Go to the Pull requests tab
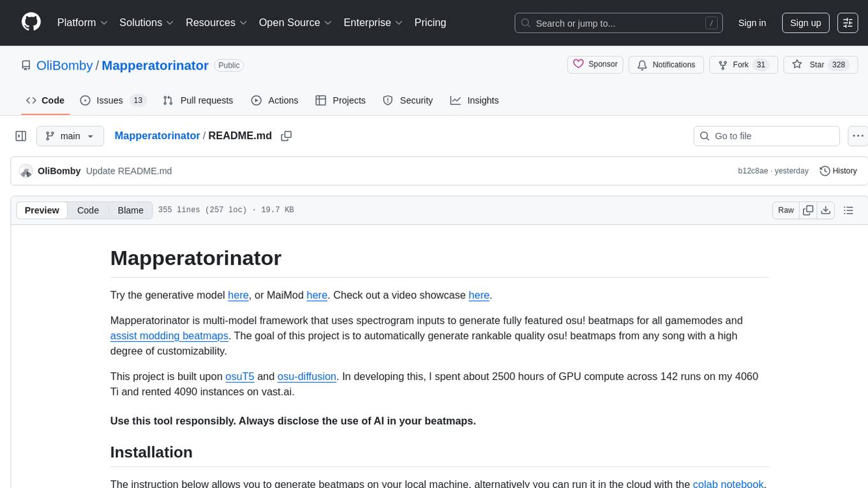 pyautogui.click(x=198, y=100)
